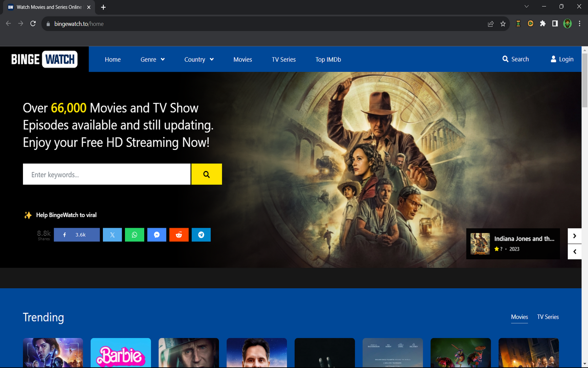The height and width of the screenshot is (368, 588).
Task: Open the Chrome extensions puzzle icon
Action: tap(543, 23)
